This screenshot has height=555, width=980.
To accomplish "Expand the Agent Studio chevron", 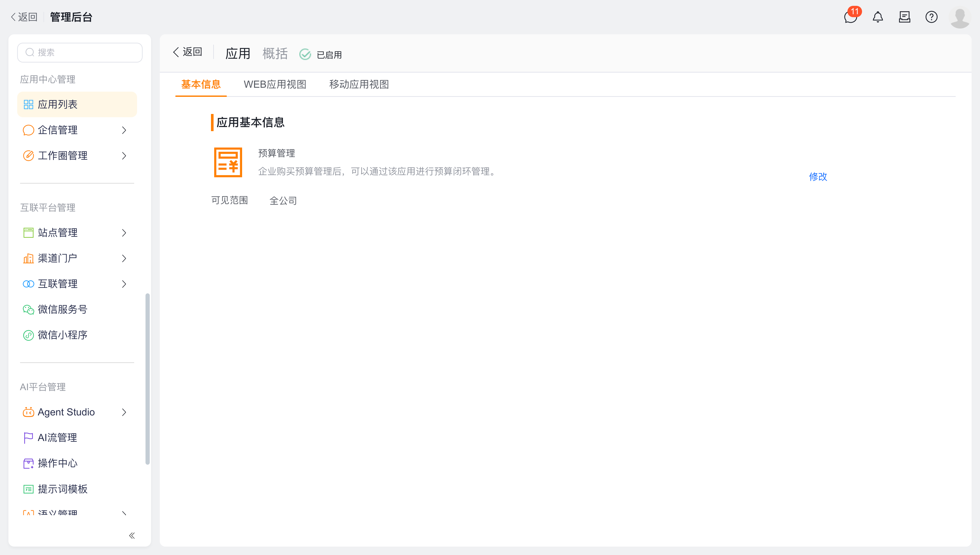I will click(x=124, y=412).
